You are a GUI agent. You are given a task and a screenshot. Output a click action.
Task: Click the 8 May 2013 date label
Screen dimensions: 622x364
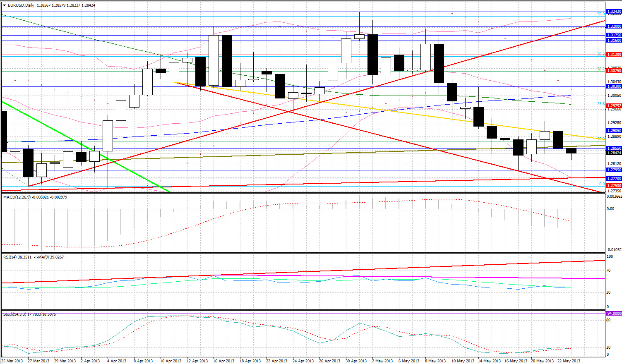[x=435, y=361]
